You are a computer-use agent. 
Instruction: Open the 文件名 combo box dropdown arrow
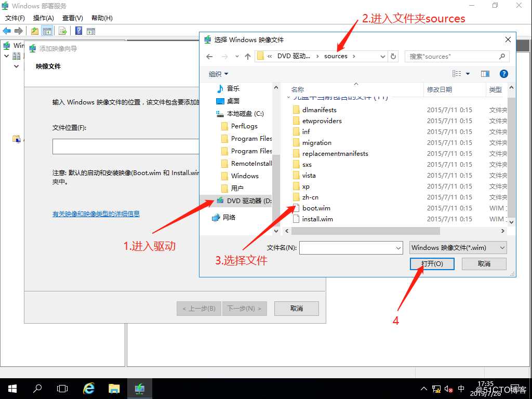point(398,248)
